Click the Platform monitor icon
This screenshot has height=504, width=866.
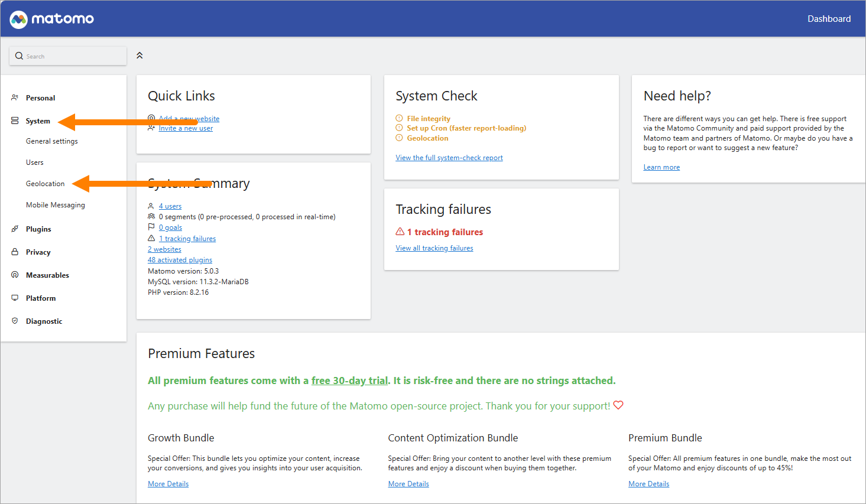point(15,298)
